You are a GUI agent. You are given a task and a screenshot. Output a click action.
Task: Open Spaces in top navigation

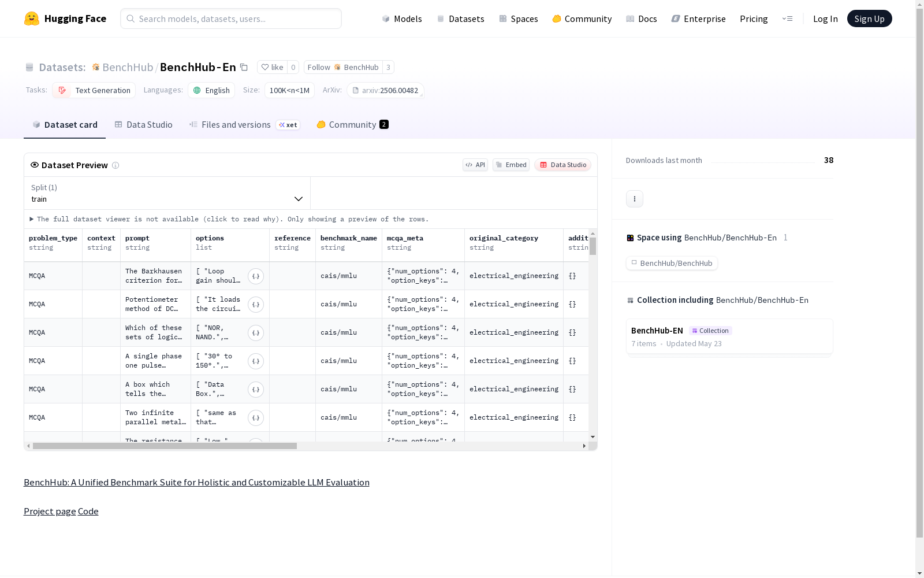(x=518, y=18)
